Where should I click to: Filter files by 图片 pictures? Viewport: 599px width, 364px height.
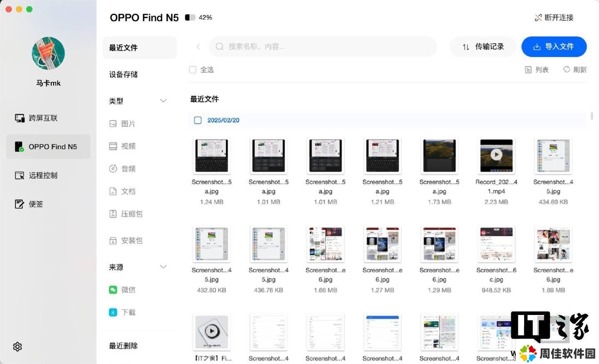(x=122, y=124)
